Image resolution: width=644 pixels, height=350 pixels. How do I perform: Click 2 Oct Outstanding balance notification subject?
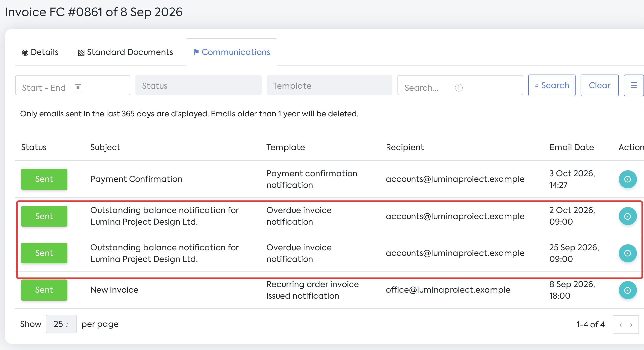coord(164,216)
